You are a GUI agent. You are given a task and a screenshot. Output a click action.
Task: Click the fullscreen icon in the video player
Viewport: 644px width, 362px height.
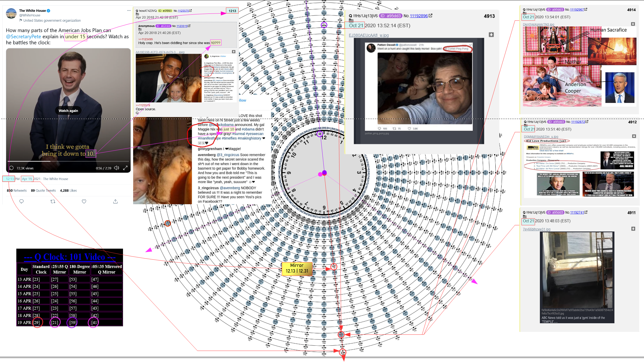[126, 168]
